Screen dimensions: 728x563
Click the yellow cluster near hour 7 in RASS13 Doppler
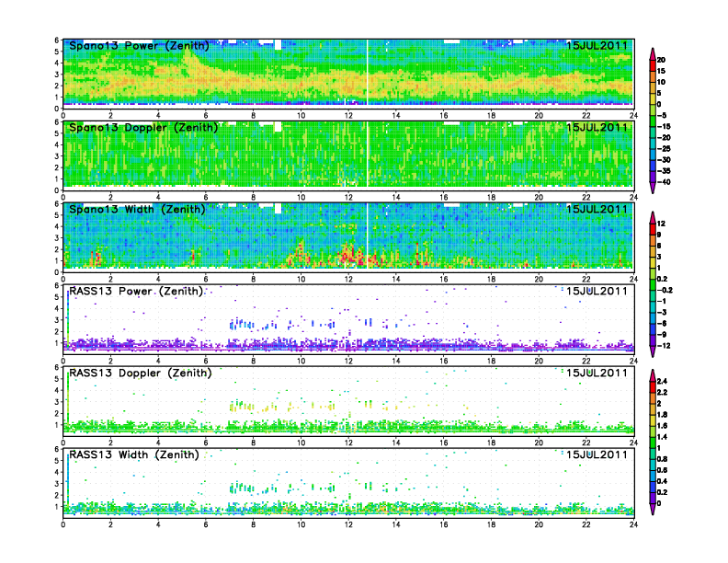243,407
